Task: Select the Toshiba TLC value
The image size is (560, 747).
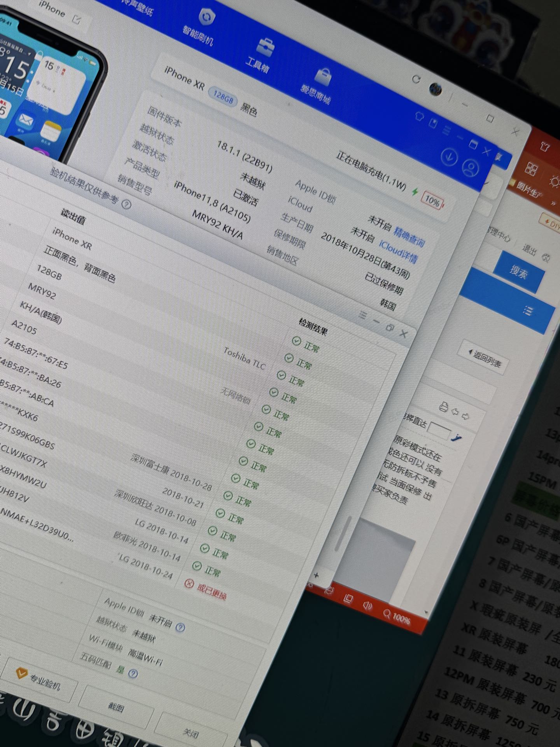Action: coord(245,358)
